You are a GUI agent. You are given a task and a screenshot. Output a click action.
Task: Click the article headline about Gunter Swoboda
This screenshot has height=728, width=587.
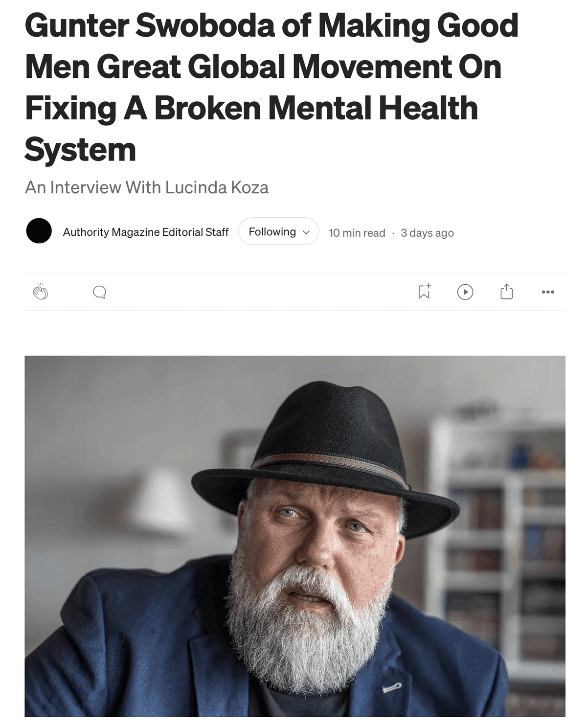click(271, 88)
